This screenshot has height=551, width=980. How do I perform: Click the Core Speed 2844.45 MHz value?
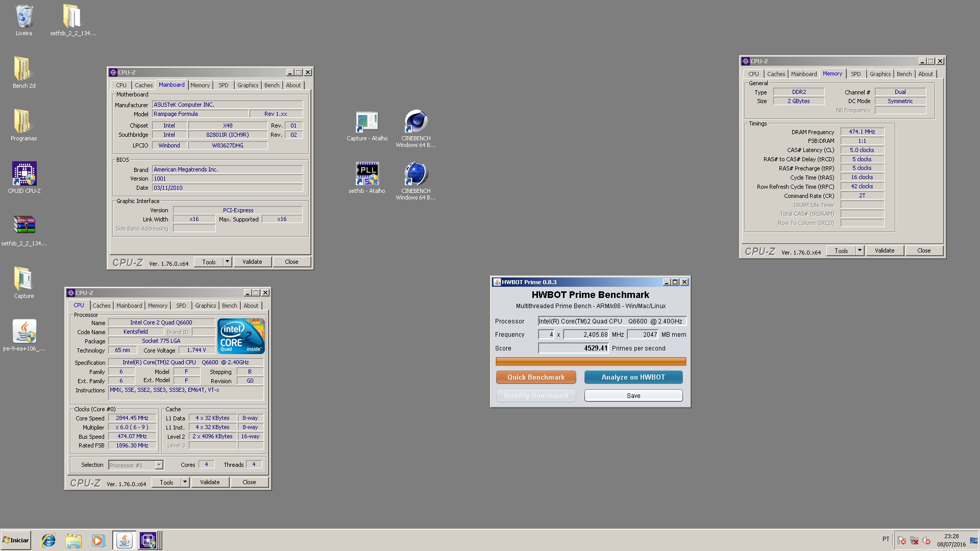coord(132,418)
